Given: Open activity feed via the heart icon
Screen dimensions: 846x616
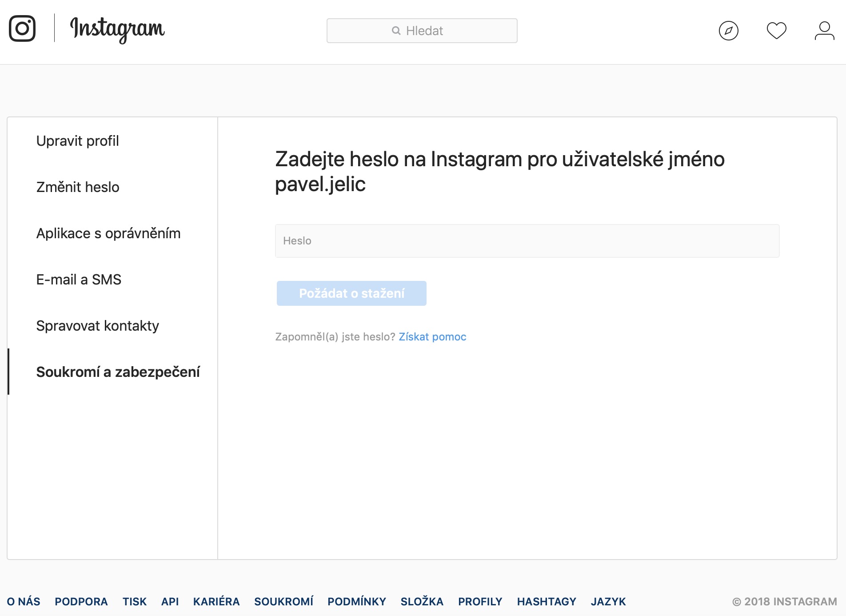Looking at the screenshot, I should point(776,31).
